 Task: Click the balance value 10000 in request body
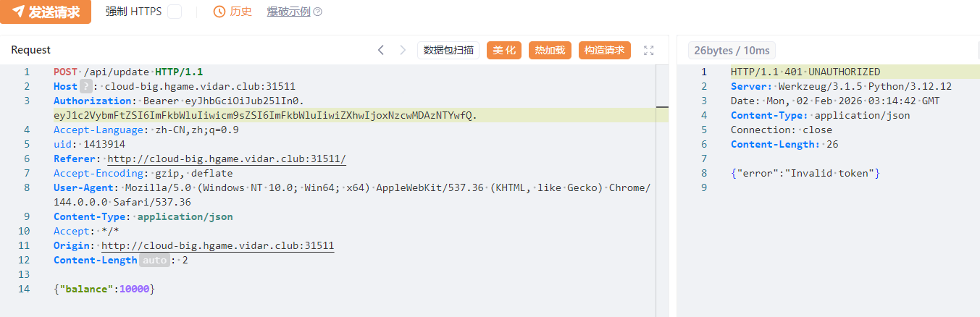(134, 289)
